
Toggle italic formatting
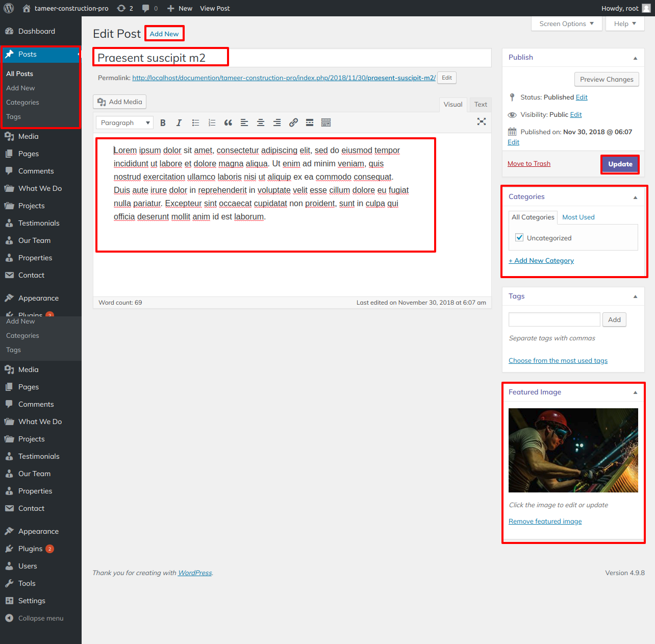(x=179, y=122)
